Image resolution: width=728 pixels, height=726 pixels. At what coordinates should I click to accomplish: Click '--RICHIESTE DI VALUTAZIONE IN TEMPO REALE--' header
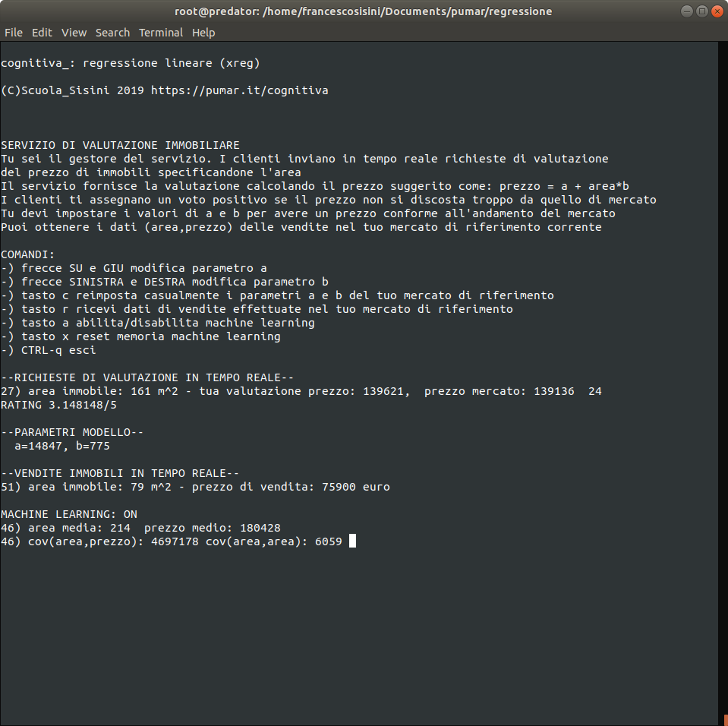coord(147,377)
